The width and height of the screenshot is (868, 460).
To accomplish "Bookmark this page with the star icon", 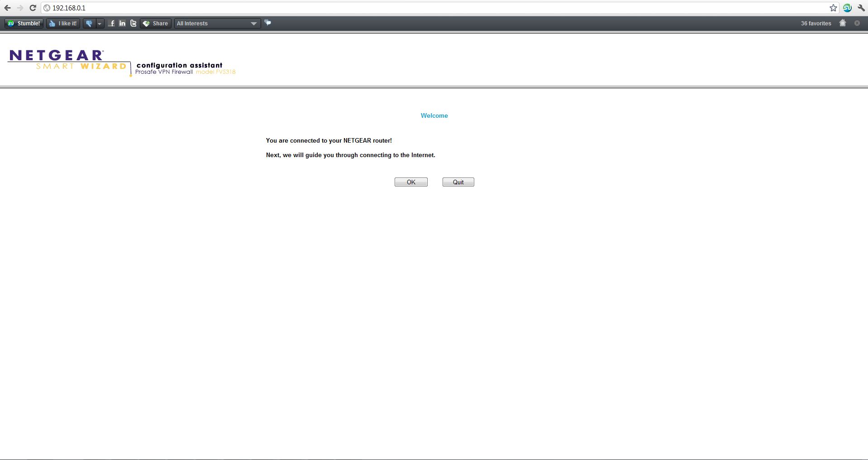I will click(833, 8).
